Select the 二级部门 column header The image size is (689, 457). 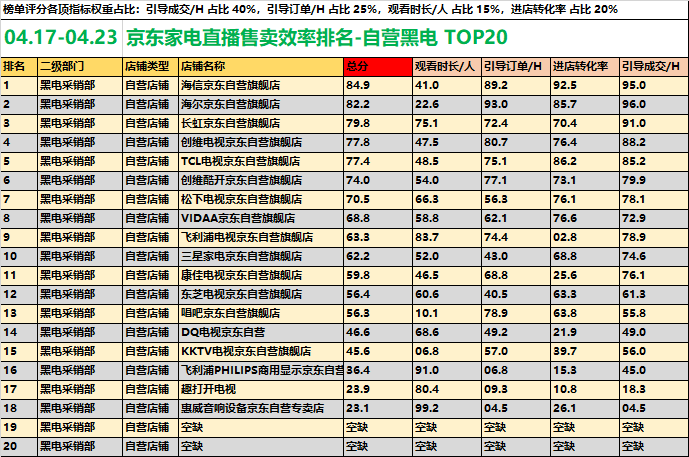80,66
